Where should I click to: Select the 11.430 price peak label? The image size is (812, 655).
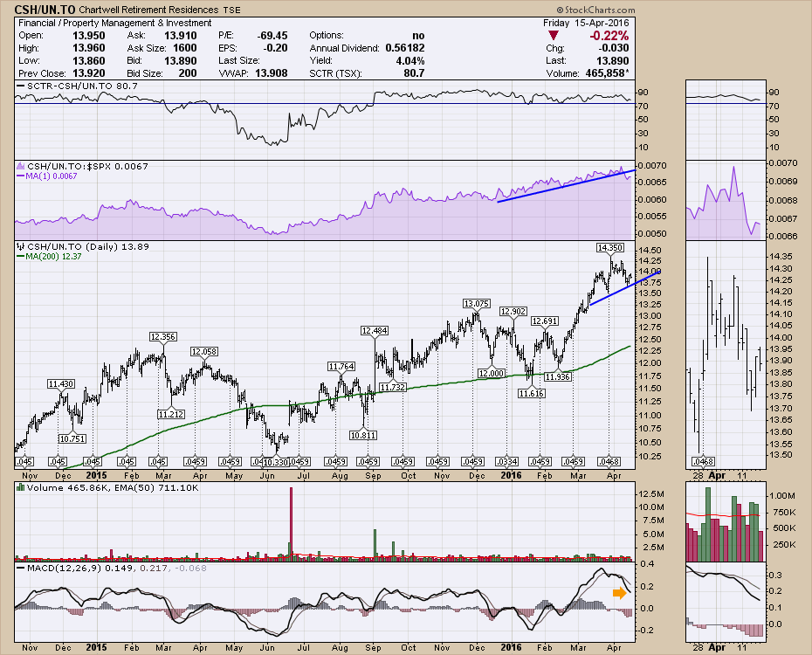pos(61,383)
